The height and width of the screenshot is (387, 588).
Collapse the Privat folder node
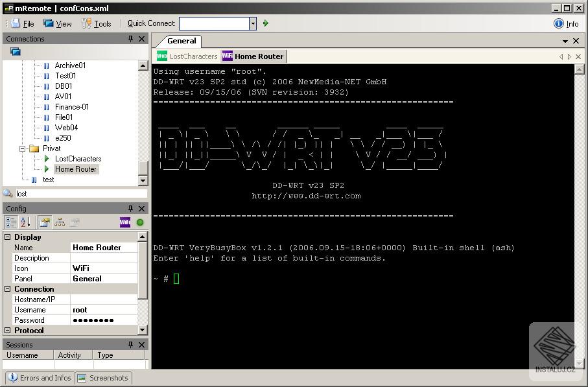point(23,148)
